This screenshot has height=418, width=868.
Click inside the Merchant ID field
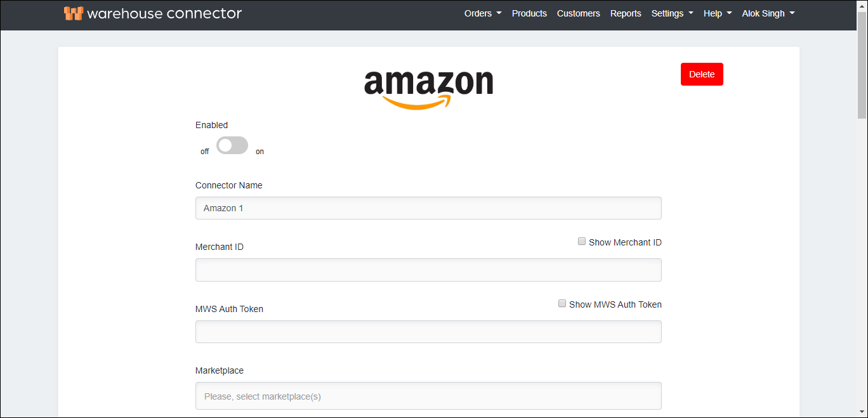click(x=428, y=270)
